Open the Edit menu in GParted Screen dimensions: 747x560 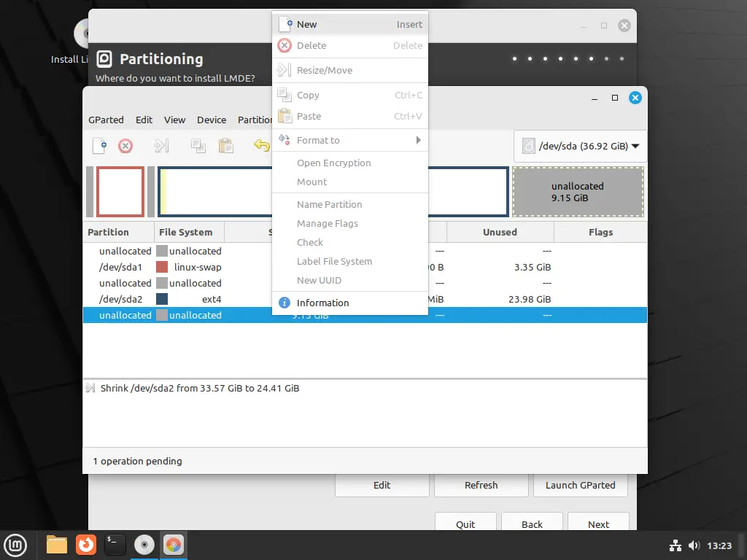coord(144,120)
